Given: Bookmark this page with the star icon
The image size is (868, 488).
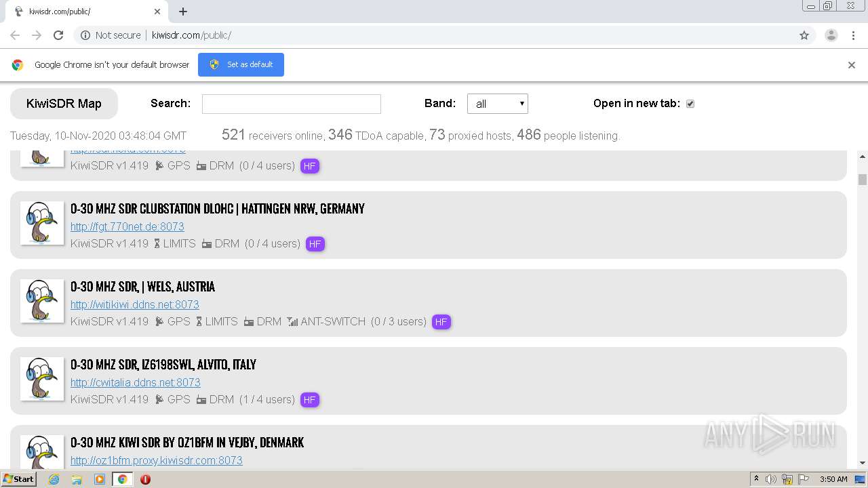Looking at the screenshot, I should (804, 35).
